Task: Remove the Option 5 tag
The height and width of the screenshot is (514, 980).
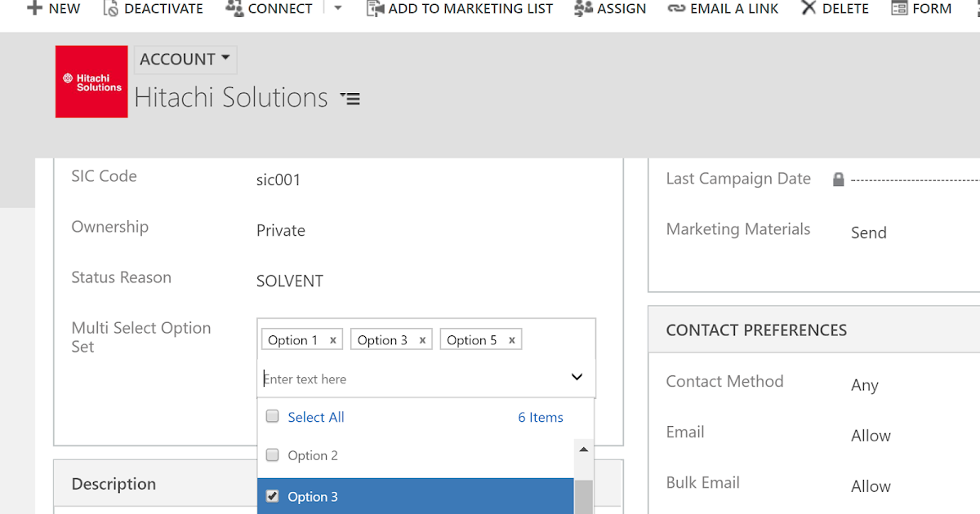Action: point(511,339)
